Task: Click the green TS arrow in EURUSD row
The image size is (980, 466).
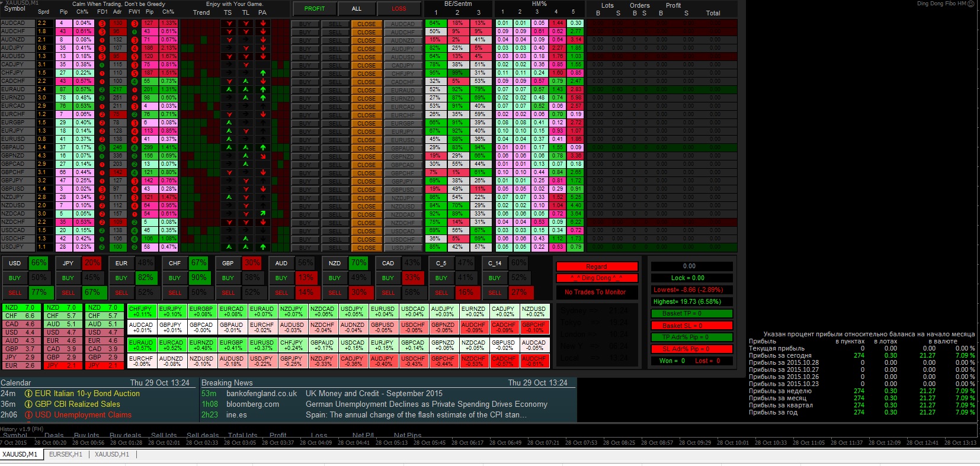Action: (229, 140)
